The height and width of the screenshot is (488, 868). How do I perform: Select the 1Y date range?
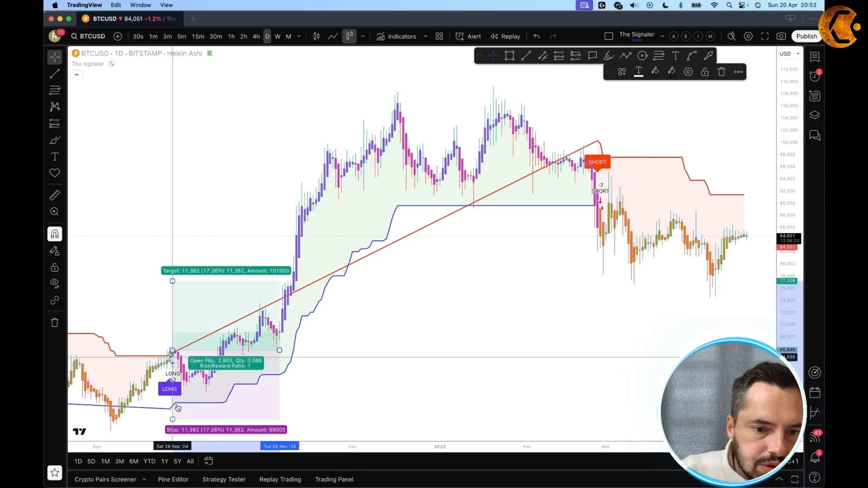point(165,461)
